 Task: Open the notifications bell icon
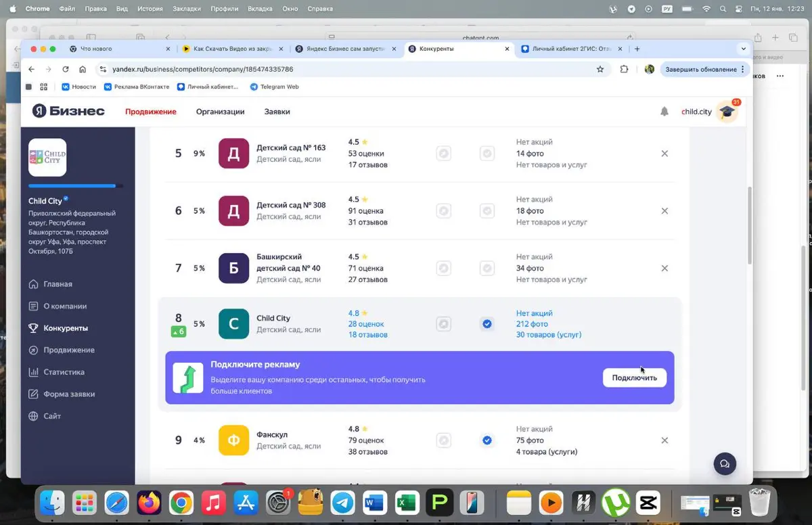(x=664, y=112)
